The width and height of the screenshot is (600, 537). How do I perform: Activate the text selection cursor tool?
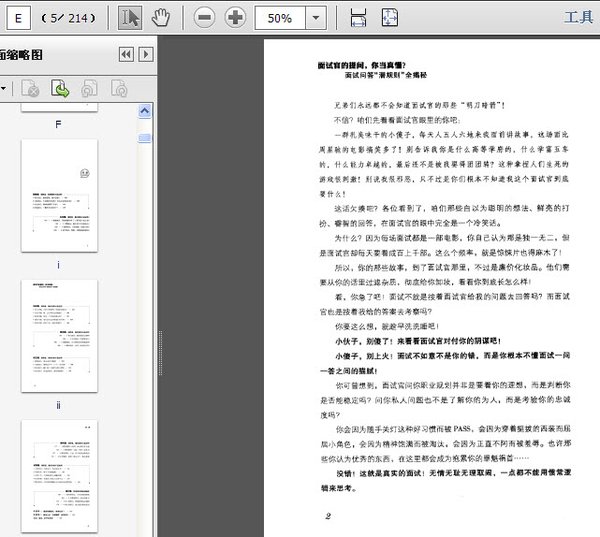pyautogui.click(x=130, y=18)
